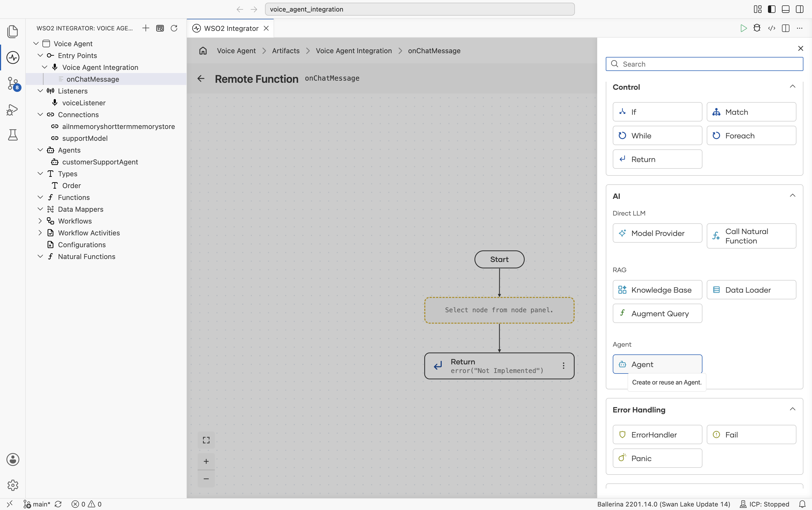The width and height of the screenshot is (812, 510).
Task: Open the Return node three-dot menu
Action: point(563,366)
